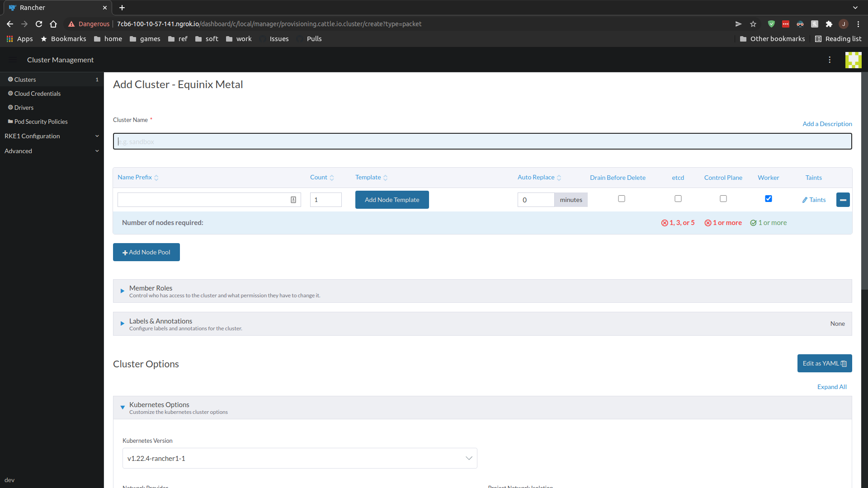Click the Clusters globe icon in the sidebar
The image size is (868, 488).
click(10, 80)
